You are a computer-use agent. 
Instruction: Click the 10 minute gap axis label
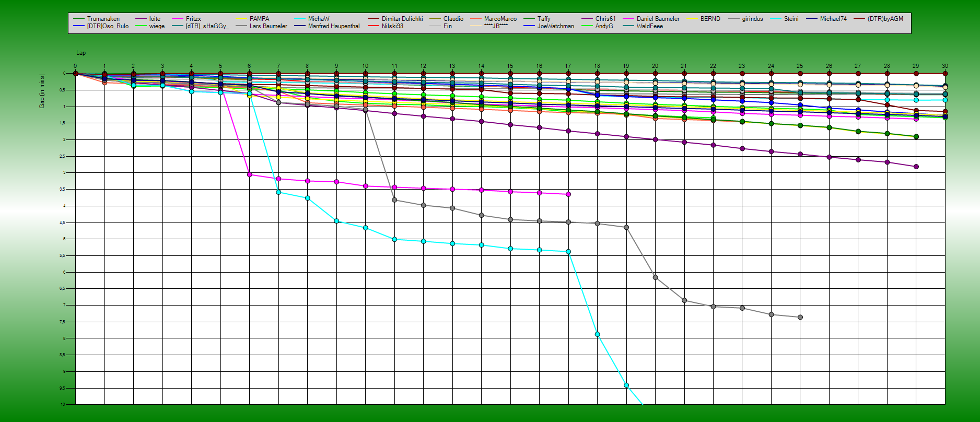[63, 405]
